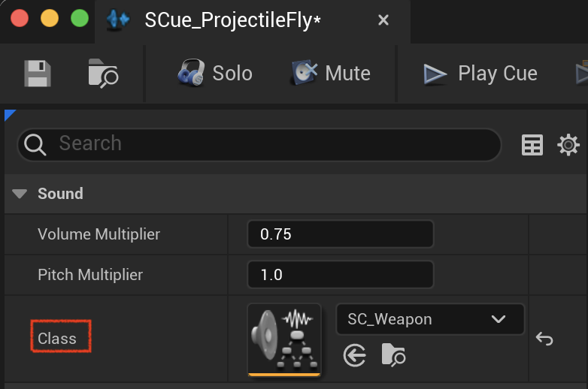Use selected asset from Content Browser arrow
Screen dimensions: 588x389
[x=354, y=354]
